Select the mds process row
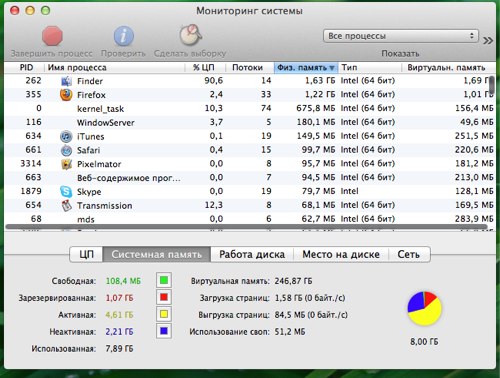 coord(250,219)
